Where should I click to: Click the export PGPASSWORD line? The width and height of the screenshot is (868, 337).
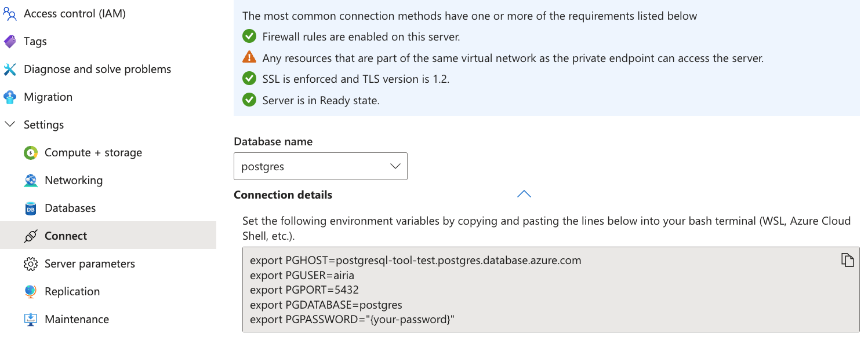point(353,319)
